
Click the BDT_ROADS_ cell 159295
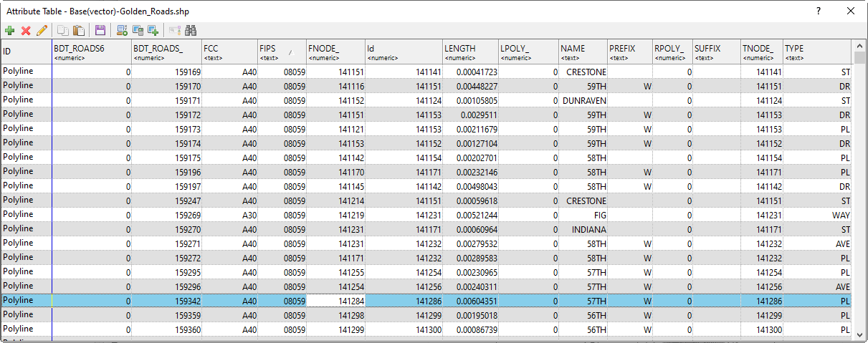166,272
